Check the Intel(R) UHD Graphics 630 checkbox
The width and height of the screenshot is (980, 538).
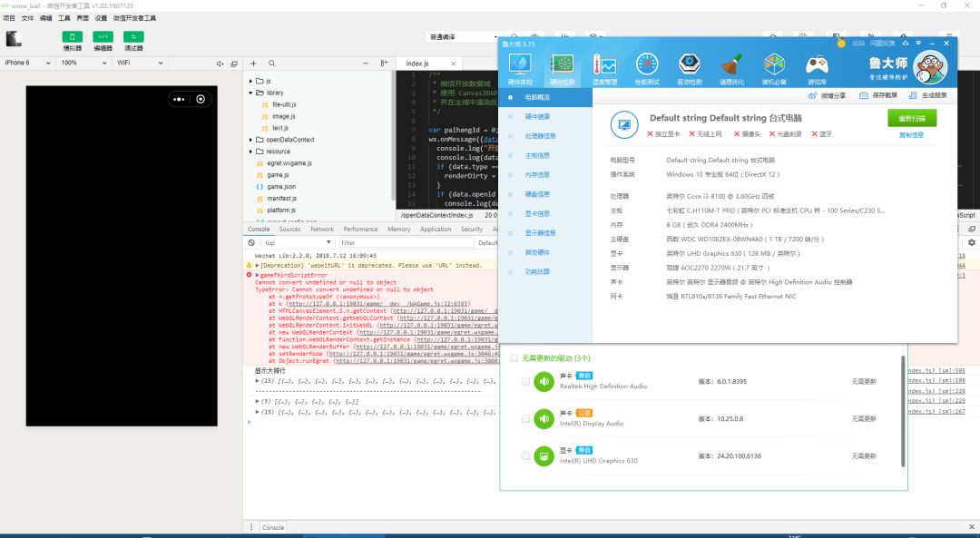(x=525, y=456)
